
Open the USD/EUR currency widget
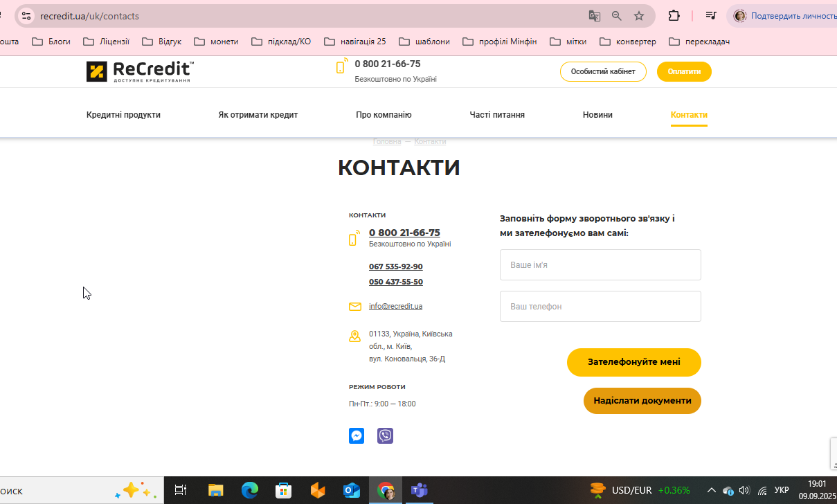pyautogui.click(x=639, y=490)
